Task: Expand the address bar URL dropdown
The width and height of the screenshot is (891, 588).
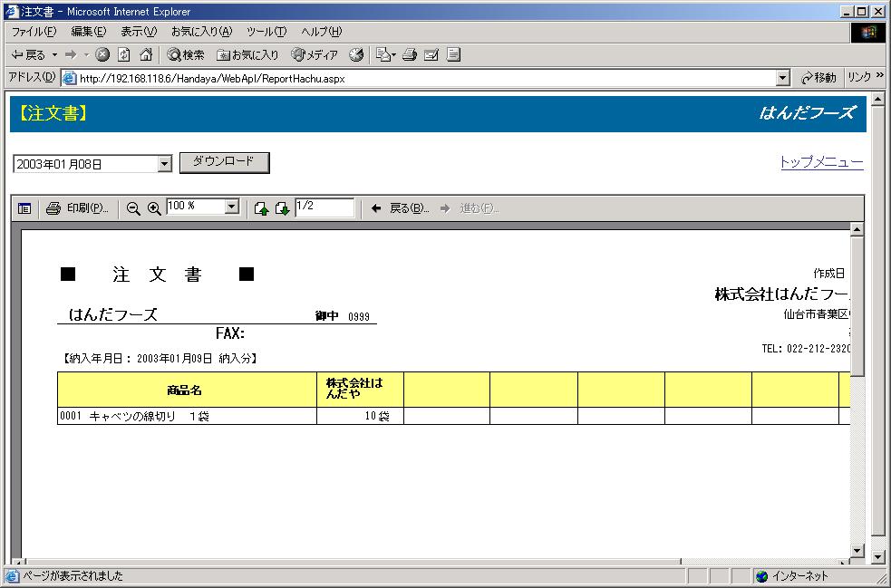Action: pos(783,78)
